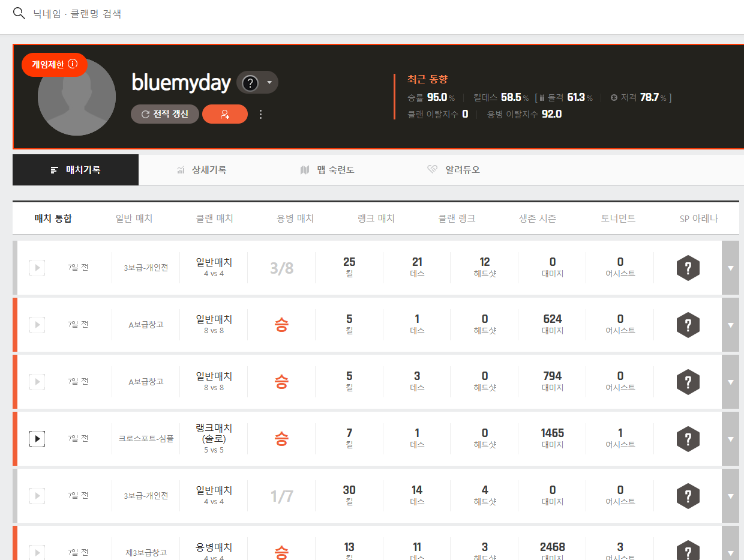The width and height of the screenshot is (744, 560).
Task: Open dropdown arrow next to bluemyday name
Action: point(269,83)
